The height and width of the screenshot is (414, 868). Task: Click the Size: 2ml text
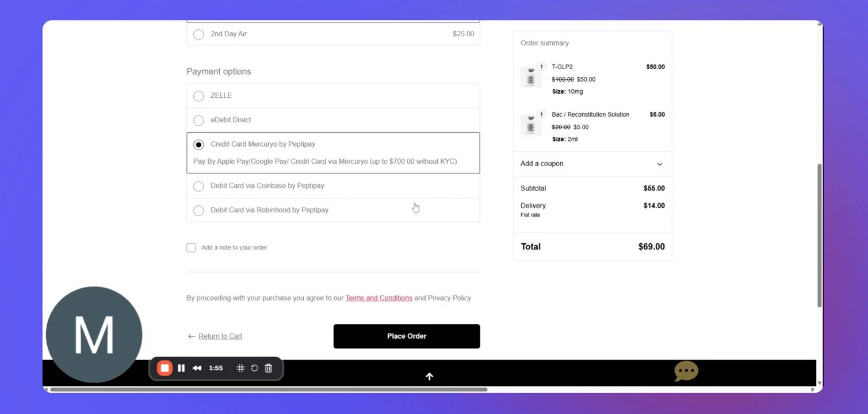(565, 139)
